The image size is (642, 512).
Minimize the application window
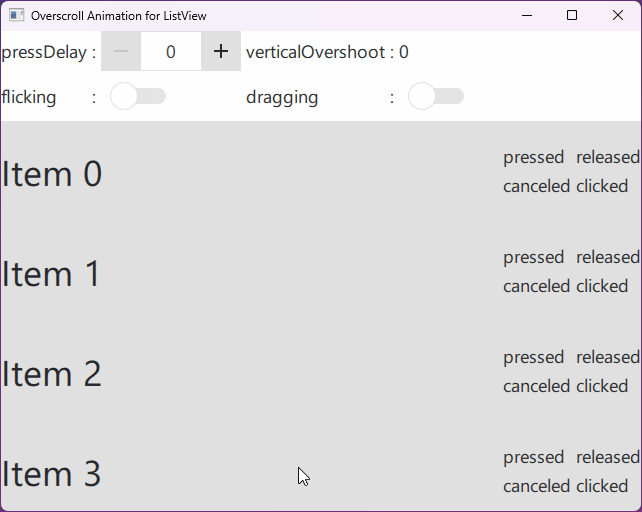526,15
